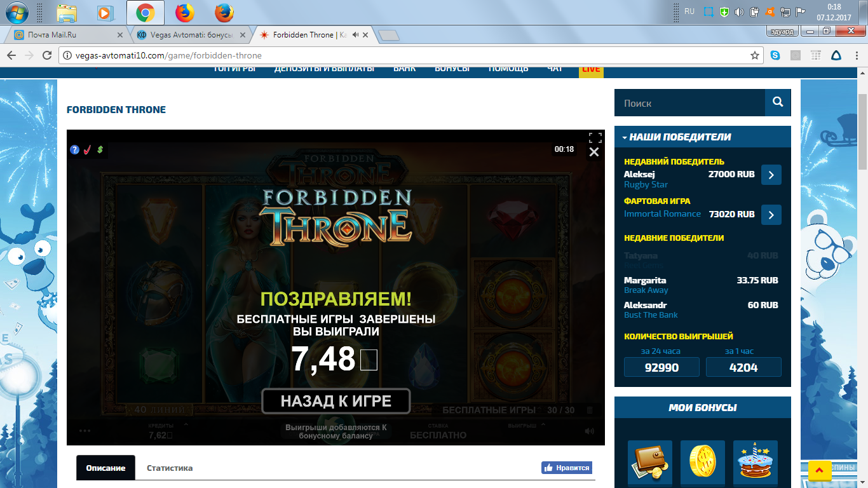Open a new browser tab
The width and height of the screenshot is (868, 488).
389,36
